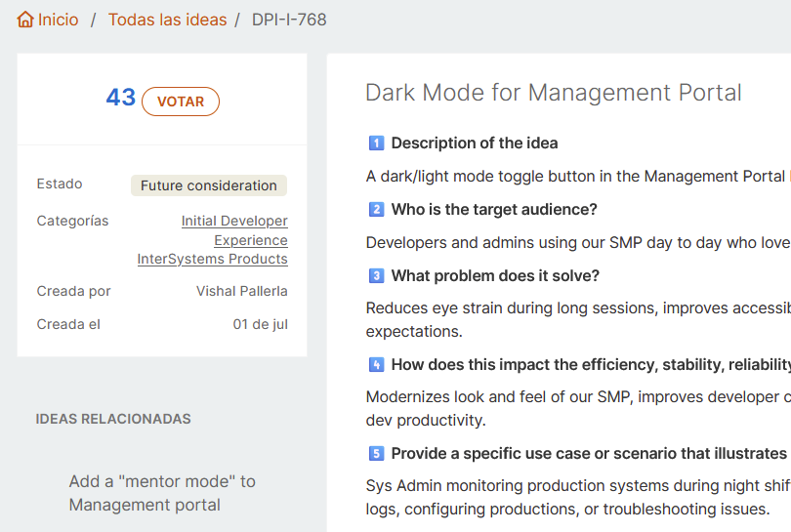The width and height of the screenshot is (791, 532).
Task: Open the InterSystems Products category link
Action: 212,260
